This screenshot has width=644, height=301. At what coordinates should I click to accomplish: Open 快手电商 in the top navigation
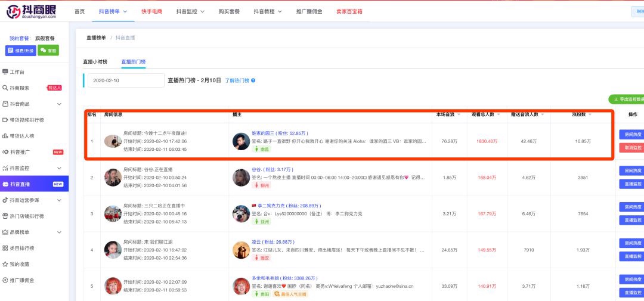point(151,11)
